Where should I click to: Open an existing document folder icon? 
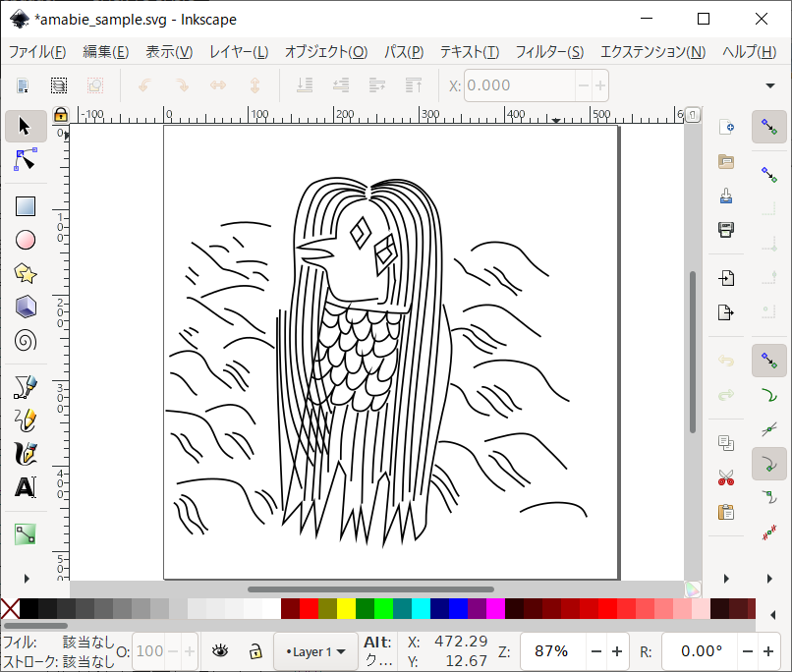(726, 161)
